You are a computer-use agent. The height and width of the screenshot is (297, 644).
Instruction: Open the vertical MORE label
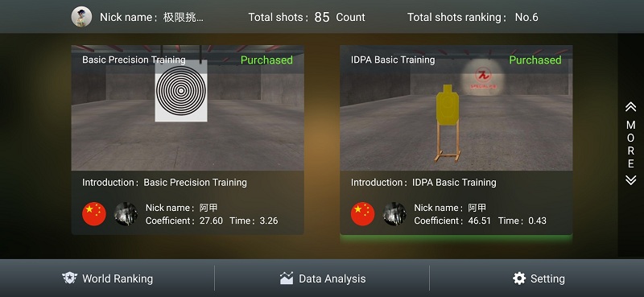click(x=630, y=144)
